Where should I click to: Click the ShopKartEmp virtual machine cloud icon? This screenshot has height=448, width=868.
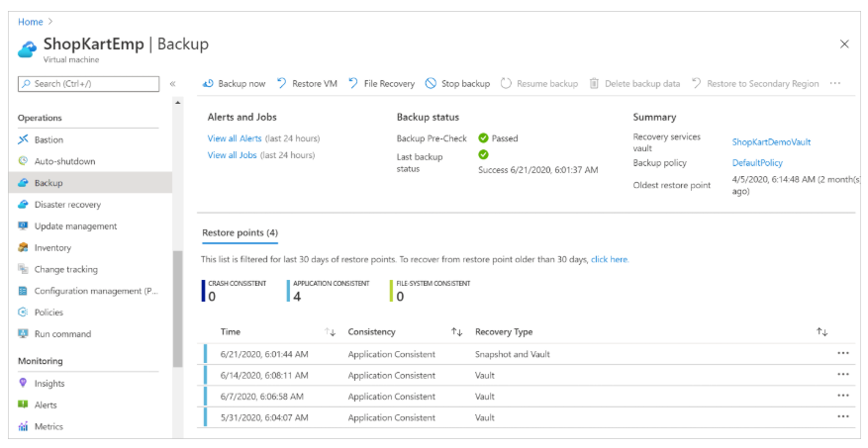(x=27, y=49)
